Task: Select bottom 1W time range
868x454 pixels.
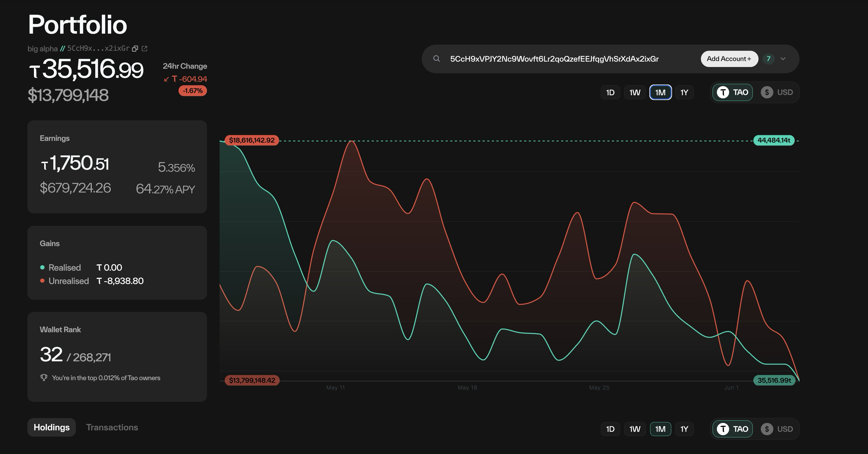Action: (634, 429)
